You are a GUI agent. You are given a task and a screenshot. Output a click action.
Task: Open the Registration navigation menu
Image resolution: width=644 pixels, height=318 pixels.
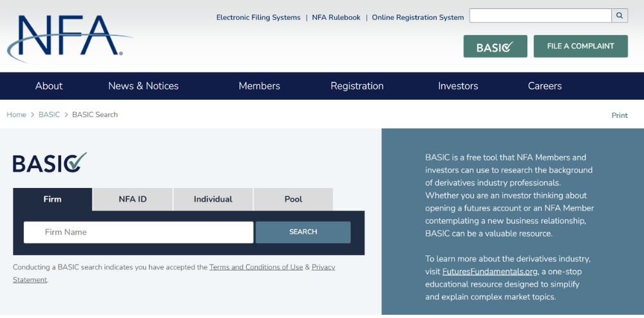(x=357, y=86)
